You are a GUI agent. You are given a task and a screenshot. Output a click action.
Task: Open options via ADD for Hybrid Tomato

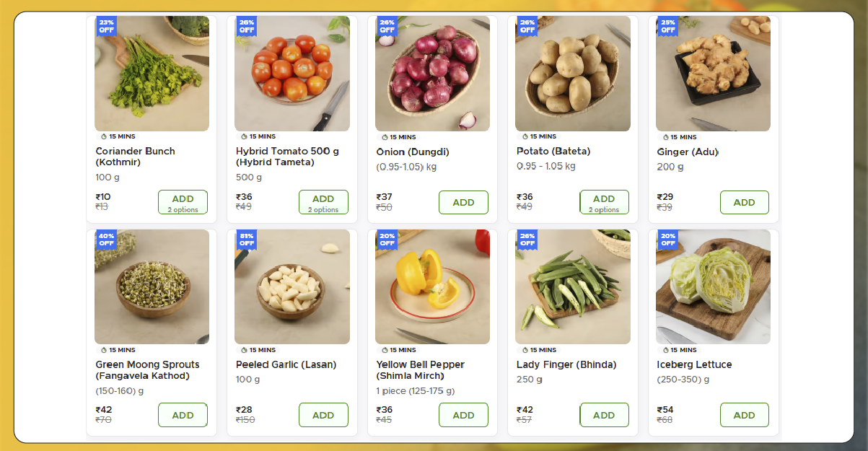coord(323,202)
